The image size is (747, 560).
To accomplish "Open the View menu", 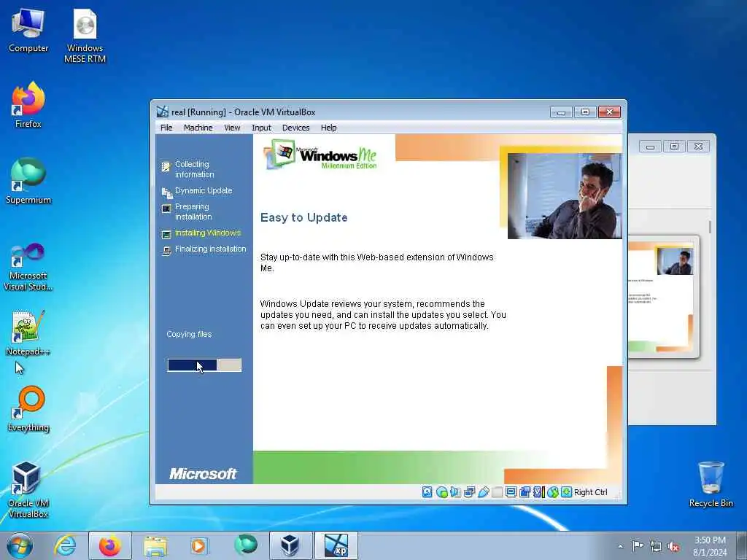I will click(x=232, y=128).
